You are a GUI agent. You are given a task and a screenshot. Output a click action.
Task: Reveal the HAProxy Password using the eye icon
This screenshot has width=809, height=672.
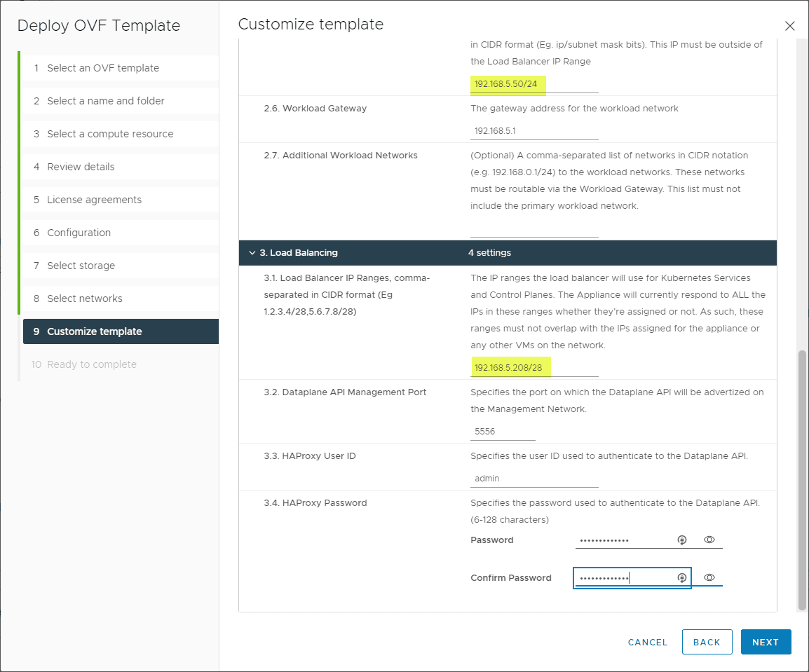point(709,540)
